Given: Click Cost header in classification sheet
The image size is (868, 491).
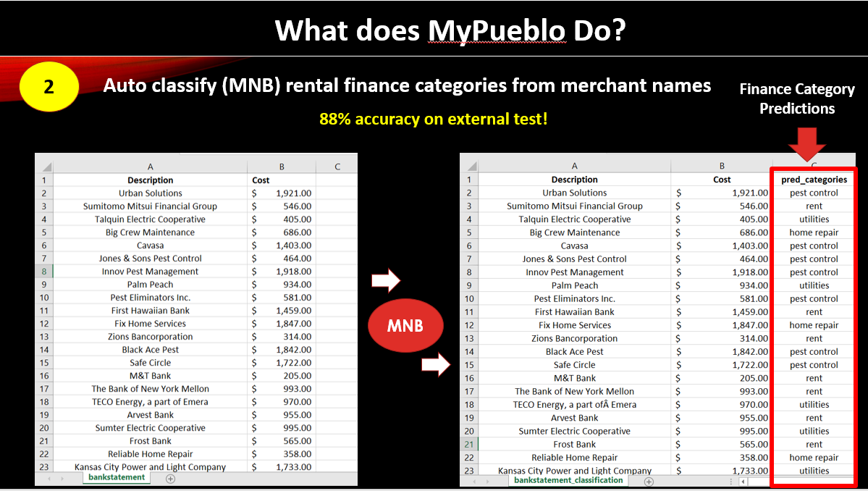Looking at the screenshot, I should pos(721,180).
